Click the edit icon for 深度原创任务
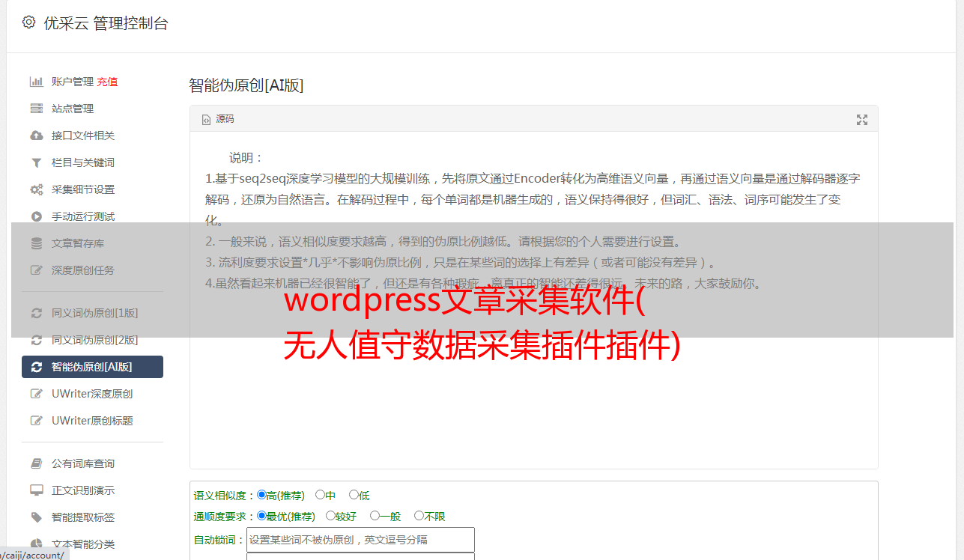The height and width of the screenshot is (560, 964). tap(36, 270)
